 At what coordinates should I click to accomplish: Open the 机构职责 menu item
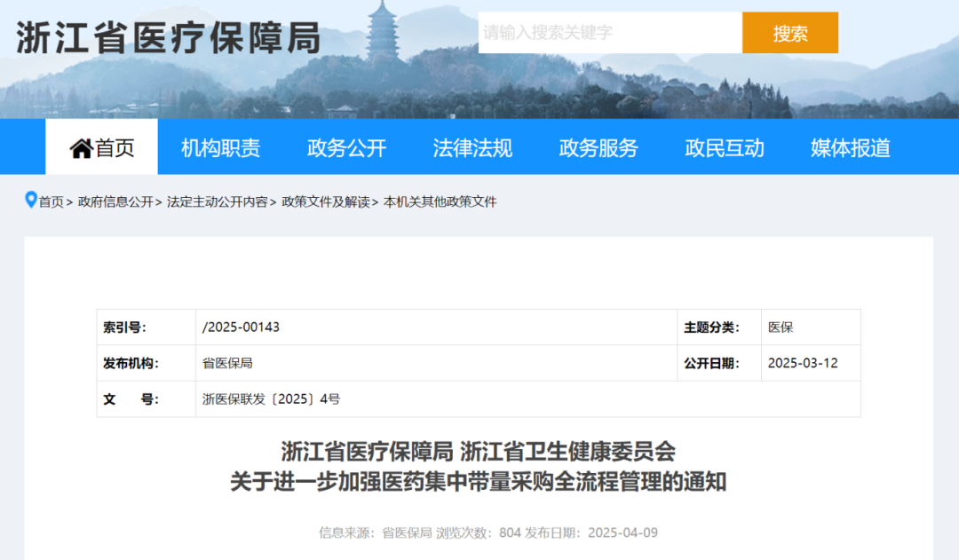point(221,148)
